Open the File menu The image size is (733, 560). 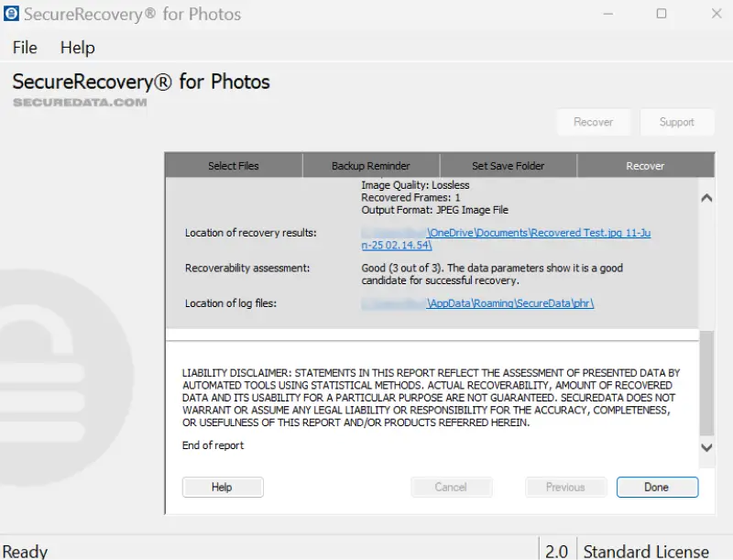pyautogui.click(x=25, y=48)
